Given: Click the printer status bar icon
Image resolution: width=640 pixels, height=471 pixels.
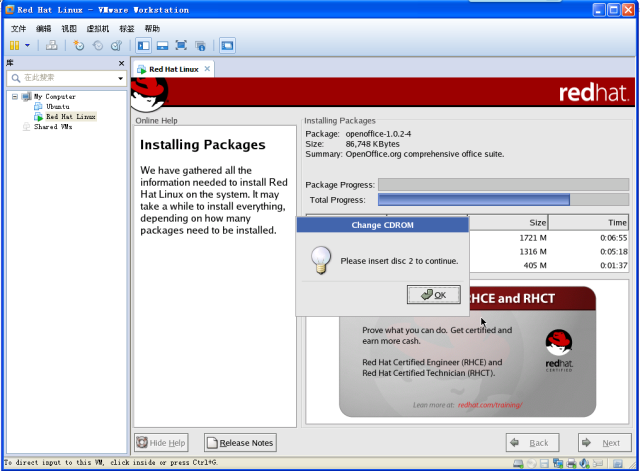Looking at the screenshot, I should click(x=571, y=464).
